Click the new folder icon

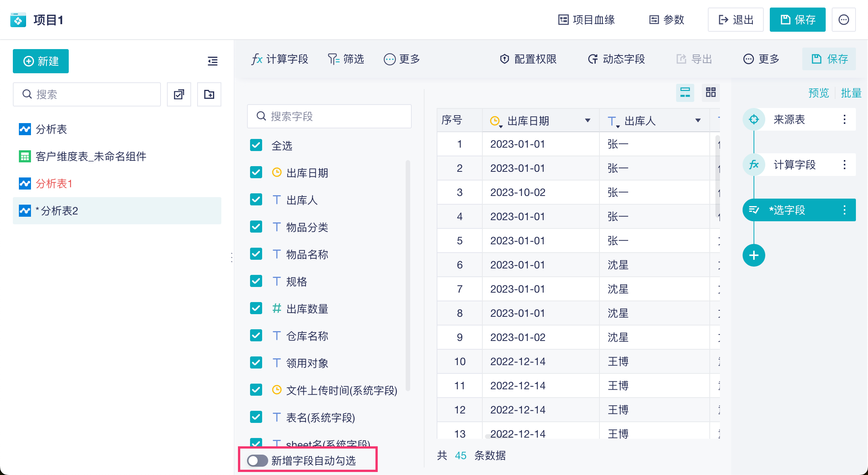[x=209, y=94]
